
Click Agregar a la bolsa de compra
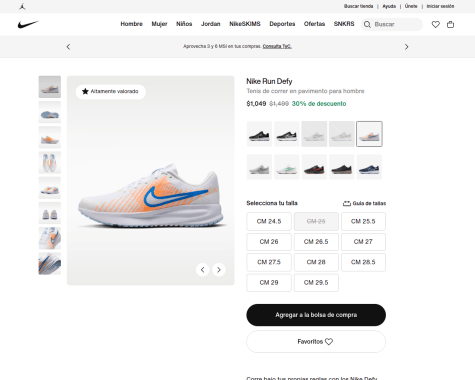tap(316, 315)
